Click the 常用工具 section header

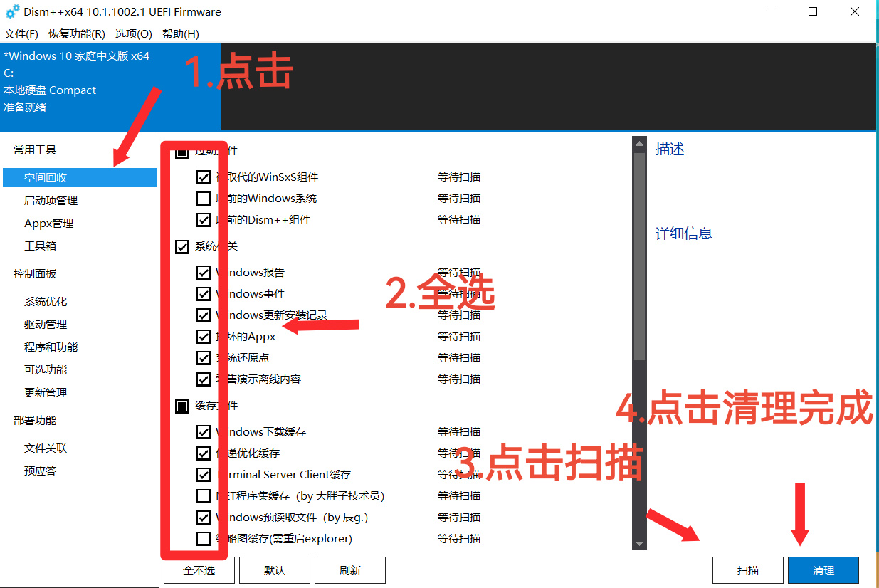click(35, 150)
